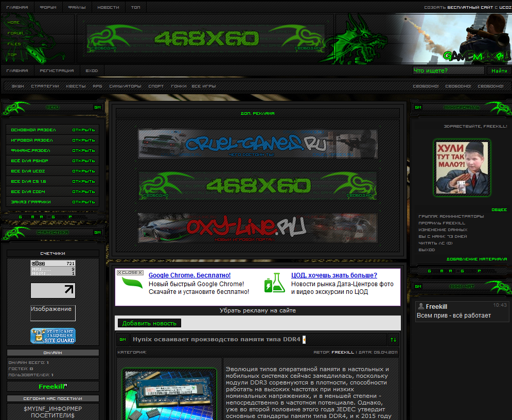512x420 pixels.
Task: Close the ad block with CLOSE button
Action: click(x=130, y=273)
